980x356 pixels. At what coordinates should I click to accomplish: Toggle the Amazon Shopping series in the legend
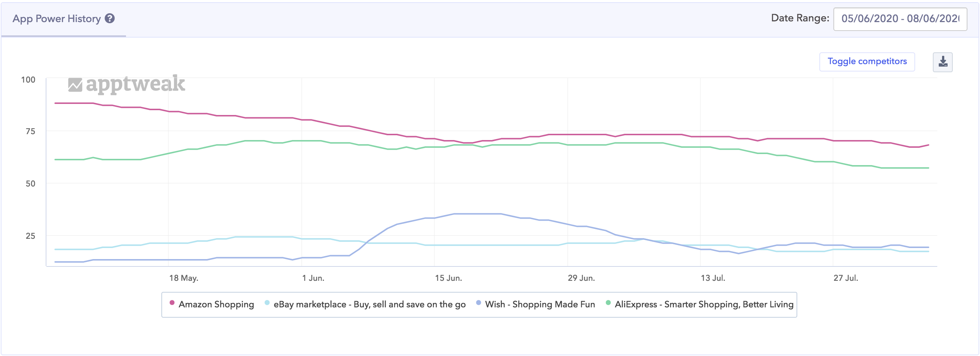point(216,304)
